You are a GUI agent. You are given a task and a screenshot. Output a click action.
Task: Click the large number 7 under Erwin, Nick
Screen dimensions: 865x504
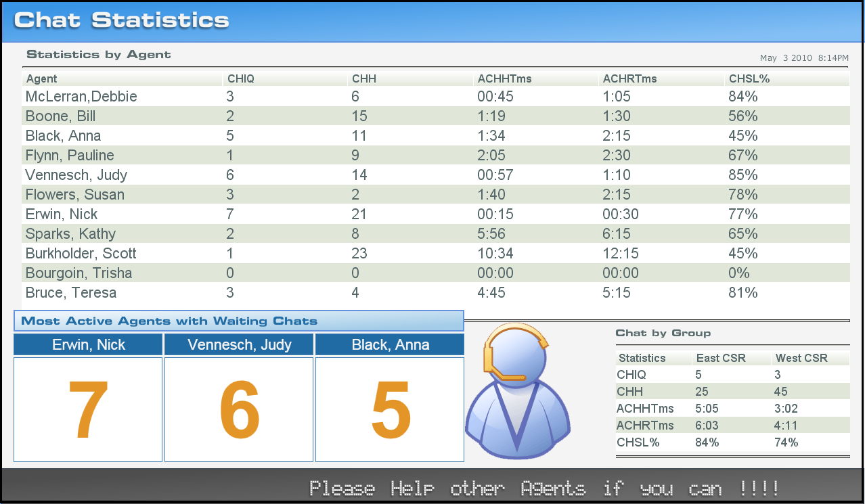(x=87, y=411)
